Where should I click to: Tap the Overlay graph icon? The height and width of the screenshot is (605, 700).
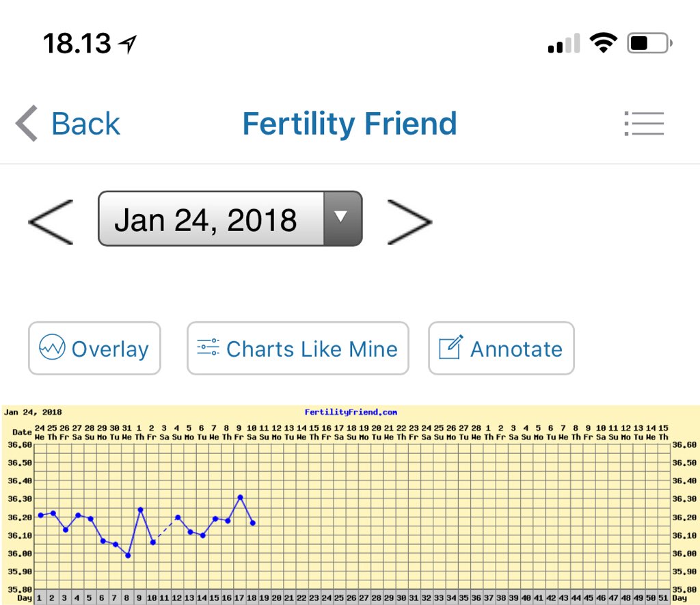(52, 349)
